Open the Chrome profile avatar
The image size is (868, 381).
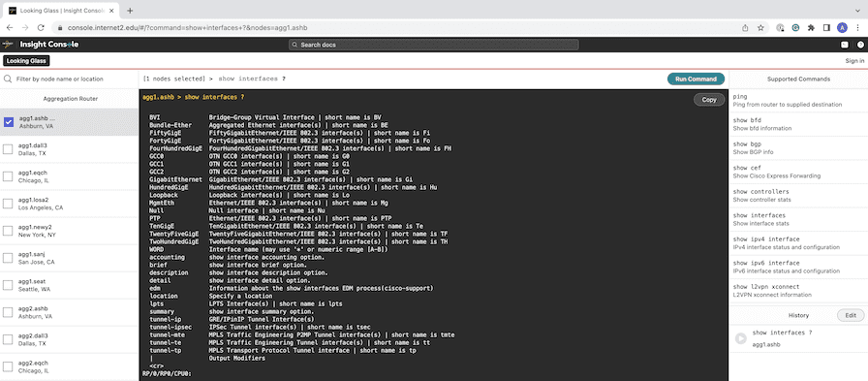click(842, 27)
